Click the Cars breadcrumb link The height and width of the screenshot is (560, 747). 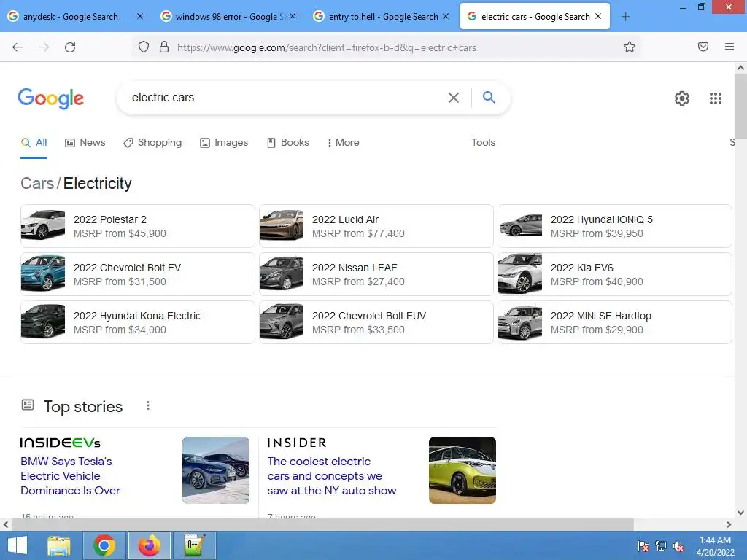[37, 183]
